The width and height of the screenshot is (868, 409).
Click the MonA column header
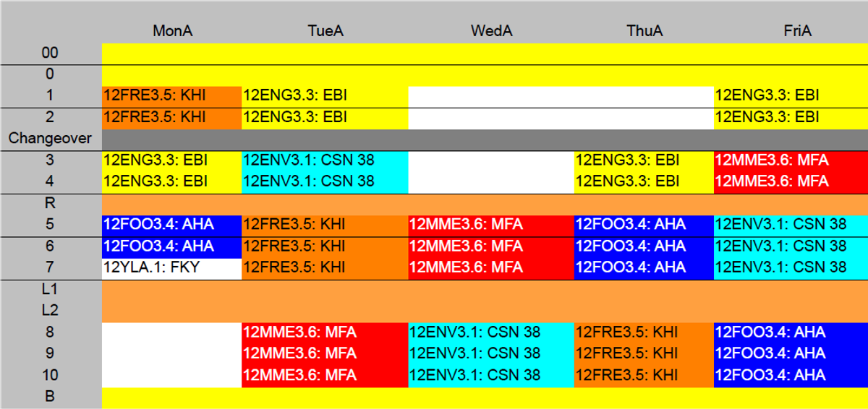click(171, 31)
